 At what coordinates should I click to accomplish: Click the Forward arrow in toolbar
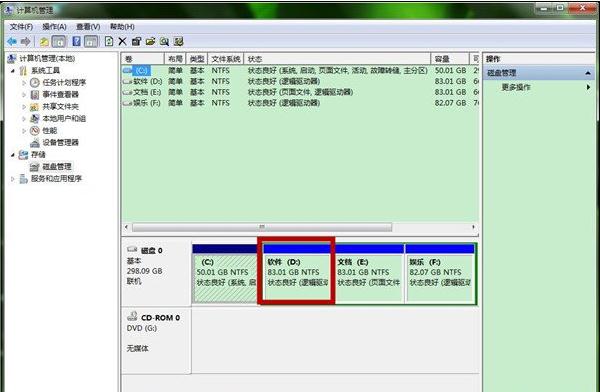point(25,41)
